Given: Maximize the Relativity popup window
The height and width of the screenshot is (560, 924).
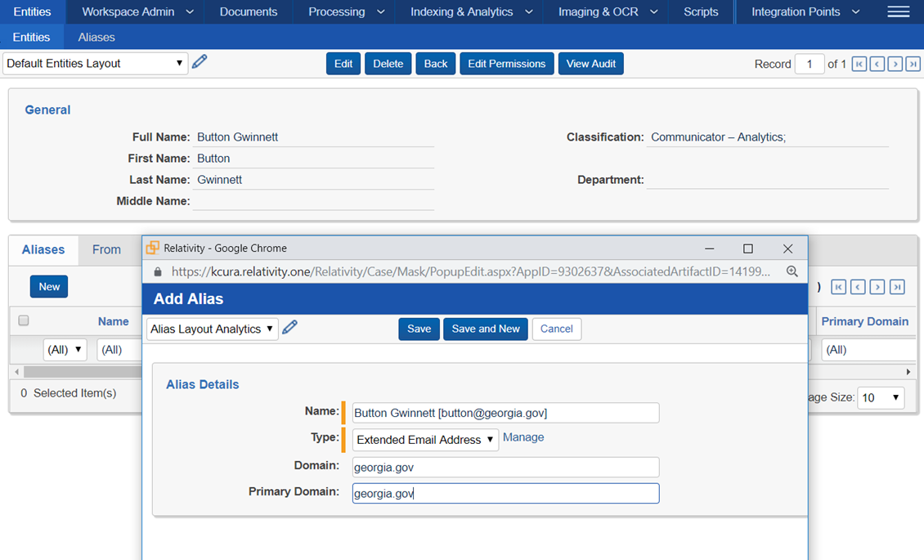Looking at the screenshot, I should click(748, 249).
